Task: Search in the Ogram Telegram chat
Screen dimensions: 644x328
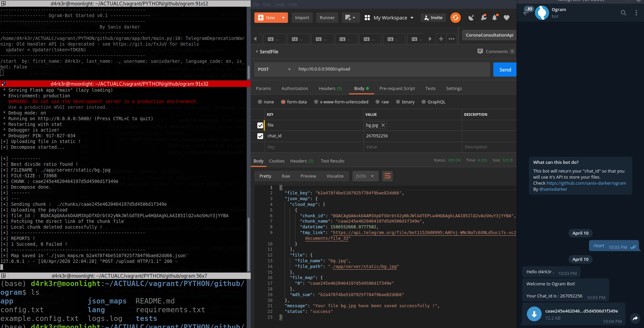Action: [624, 13]
